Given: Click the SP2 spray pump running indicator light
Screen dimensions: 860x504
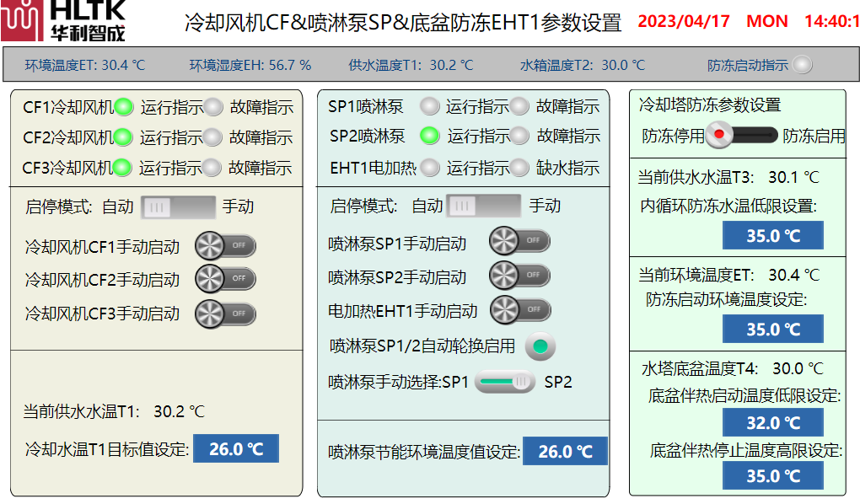Looking at the screenshot, I should (430, 135).
